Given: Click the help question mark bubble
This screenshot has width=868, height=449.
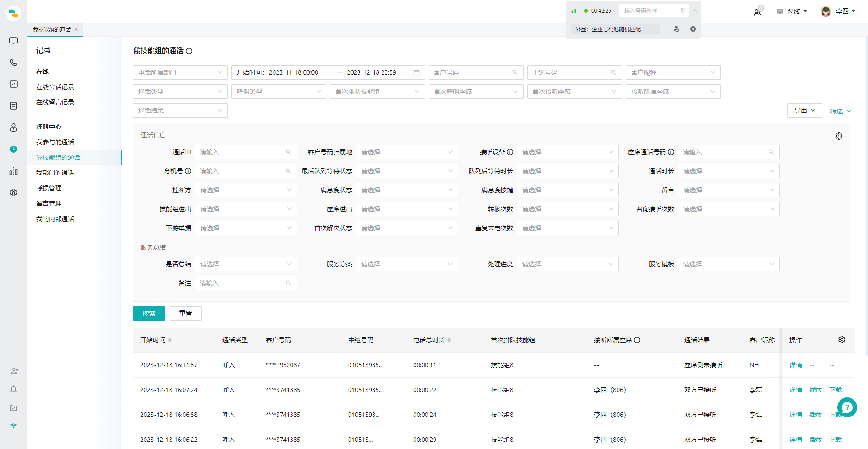Looking at the screenshot, I should pos(847,407).
